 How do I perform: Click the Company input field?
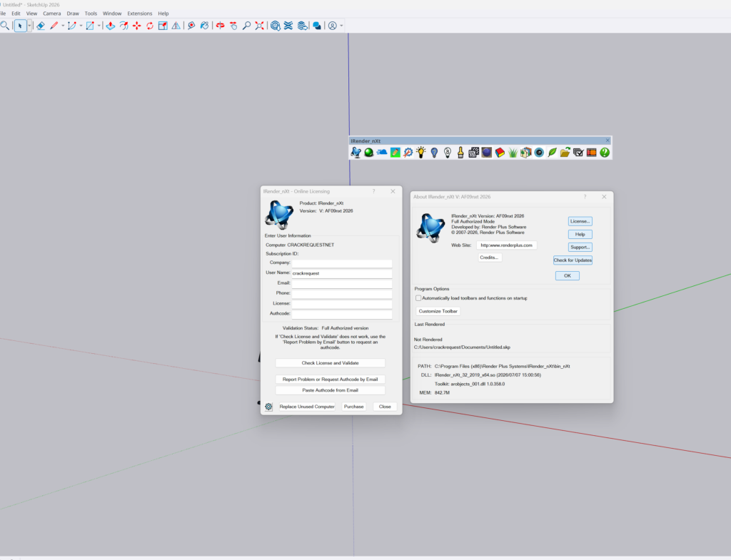point(342,263)
